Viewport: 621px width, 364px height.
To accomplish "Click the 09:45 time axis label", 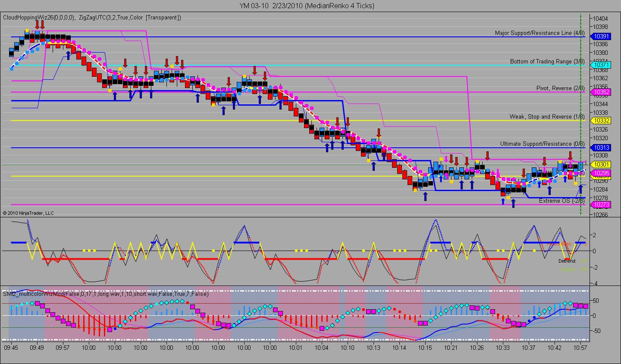I will (11, 347).
